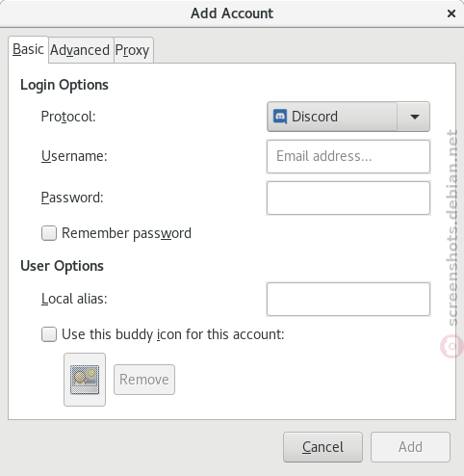464x476 pixels.
Task: Focus the Local alias text field
Action: (x=348, y=300)
